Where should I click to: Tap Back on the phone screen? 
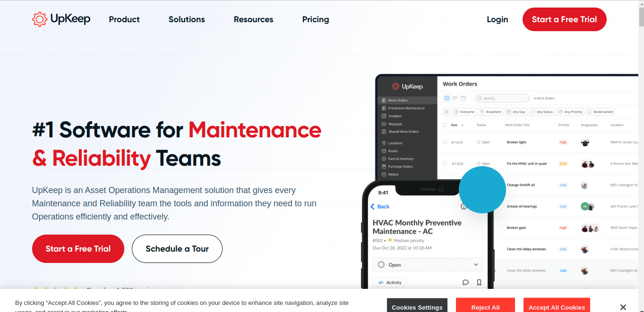380,207
